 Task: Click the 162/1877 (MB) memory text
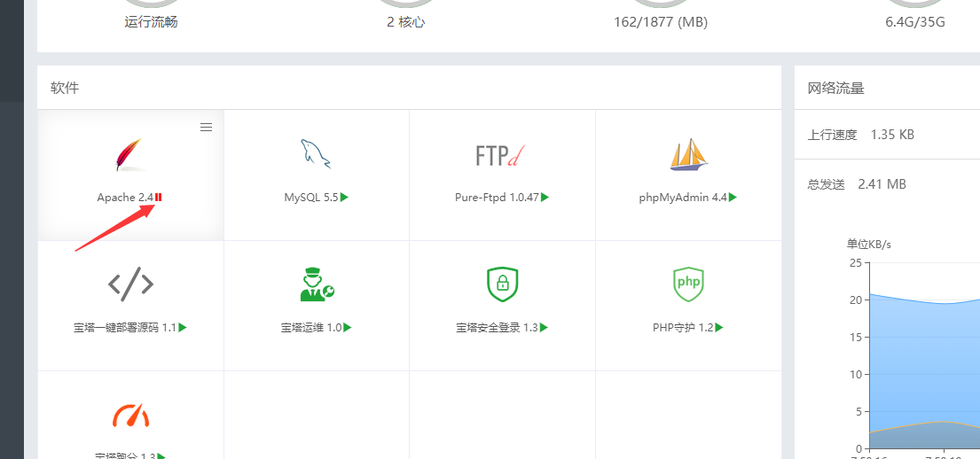coord(661,22)
